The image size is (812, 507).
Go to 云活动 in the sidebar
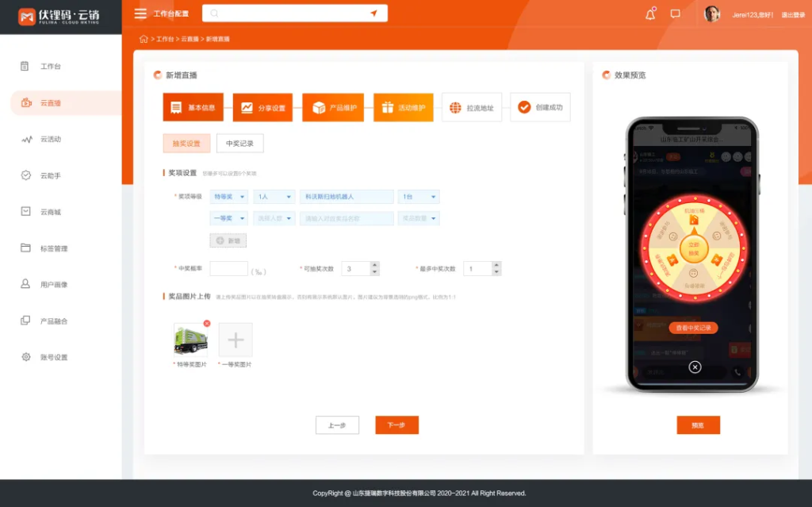[51, 140]
